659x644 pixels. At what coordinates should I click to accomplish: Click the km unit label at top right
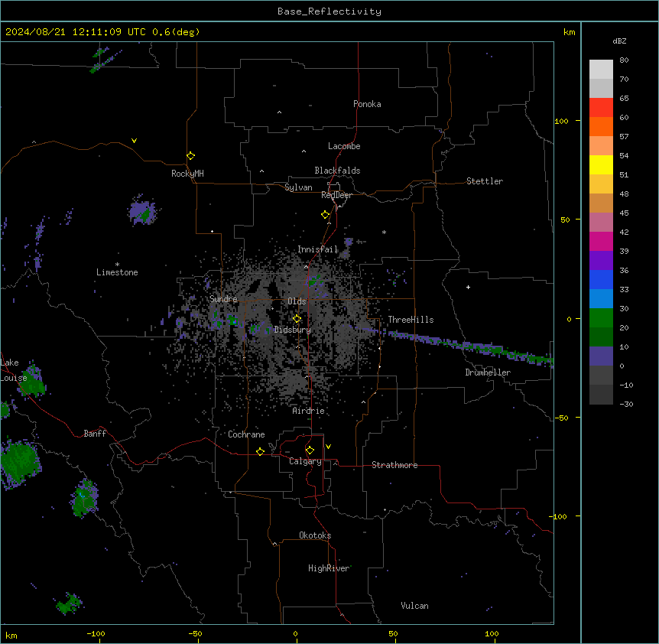(x=570, y=32)
